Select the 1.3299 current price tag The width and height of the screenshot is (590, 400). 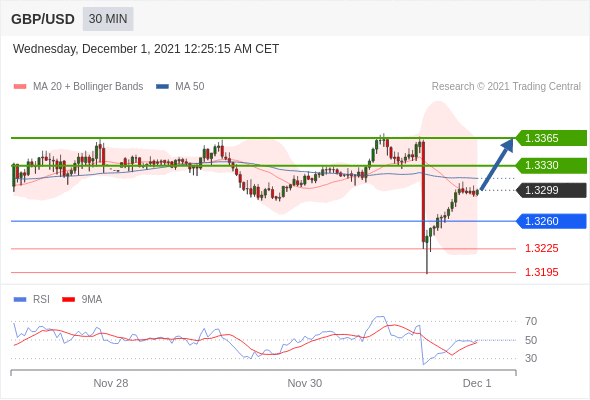coord(551,190)
